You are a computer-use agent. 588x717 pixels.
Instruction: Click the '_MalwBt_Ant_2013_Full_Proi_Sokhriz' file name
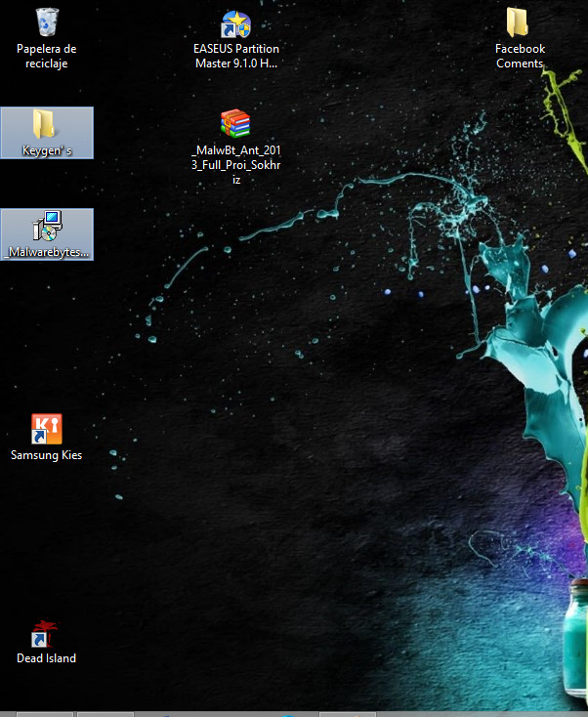click(x=236, y=165)
